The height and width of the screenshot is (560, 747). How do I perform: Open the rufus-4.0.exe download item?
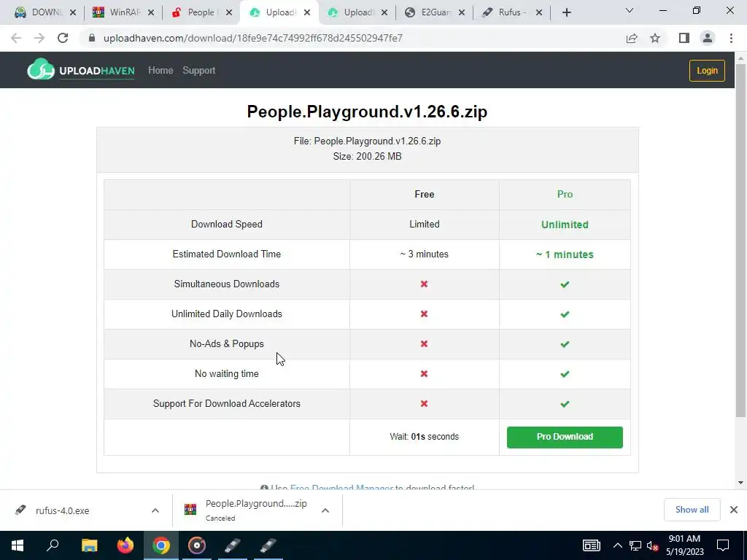point(63,510)
